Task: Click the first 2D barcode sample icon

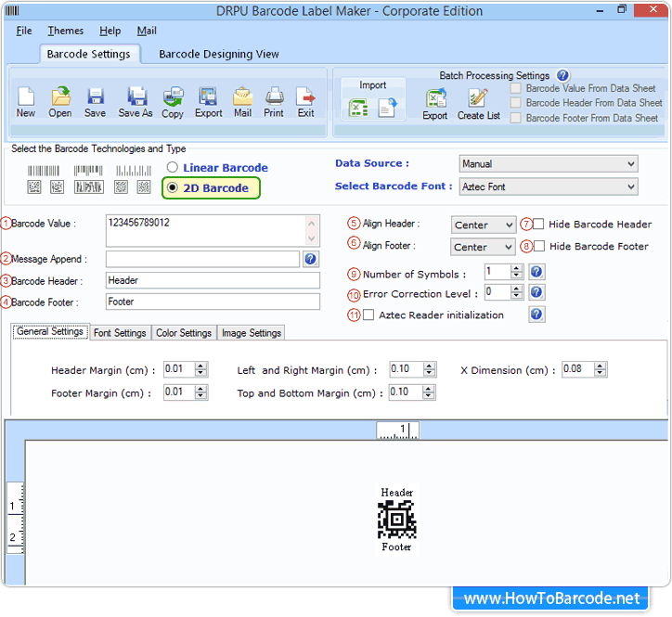Action: pos(34,186)
